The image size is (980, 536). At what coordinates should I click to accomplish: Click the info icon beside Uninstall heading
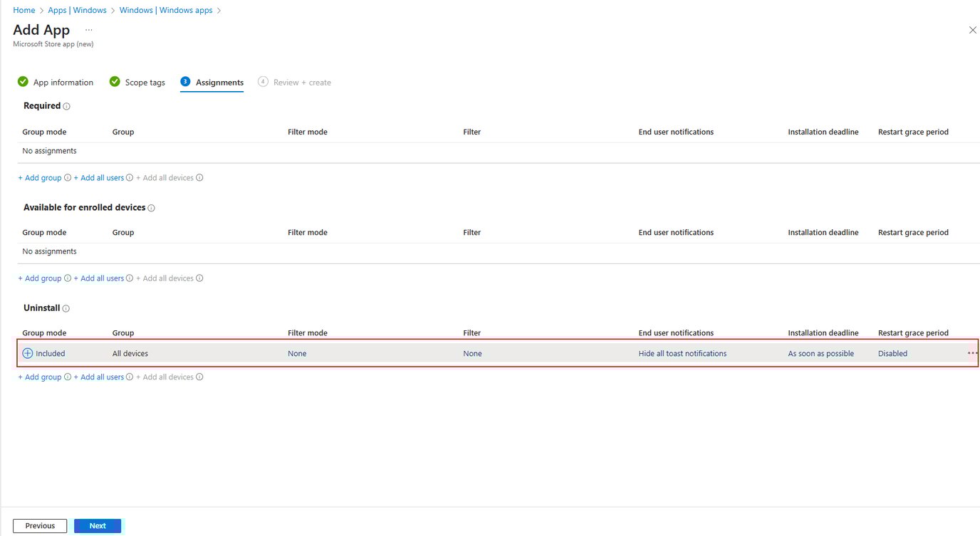click(x=66, y=309)
